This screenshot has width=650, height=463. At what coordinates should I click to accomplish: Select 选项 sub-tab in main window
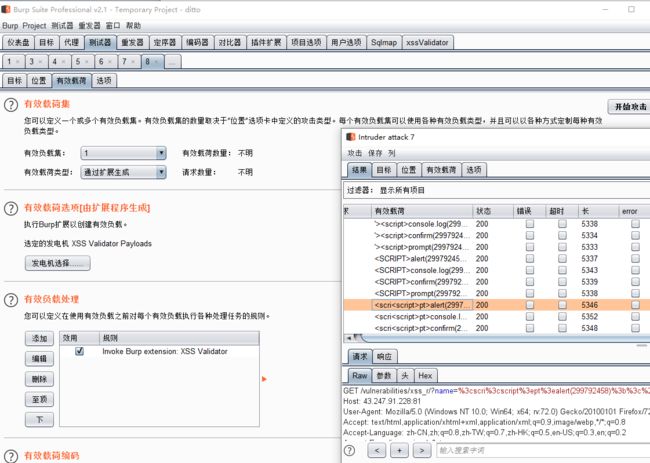pos(104,80)
